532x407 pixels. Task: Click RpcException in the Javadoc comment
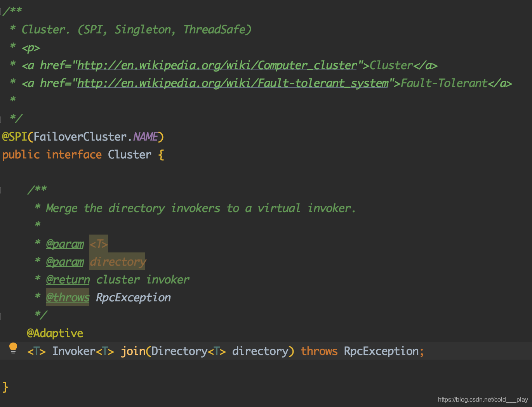pyautogui.click(x=133, y=297)
